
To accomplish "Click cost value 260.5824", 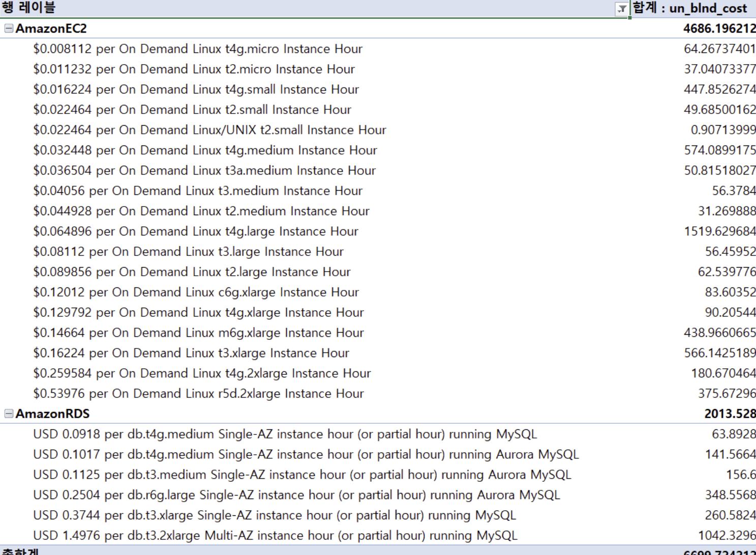I will pos(731,515).
